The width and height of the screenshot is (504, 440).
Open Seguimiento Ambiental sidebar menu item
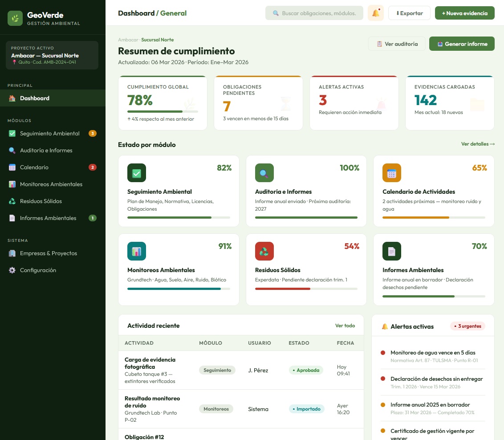pos(53,134)
